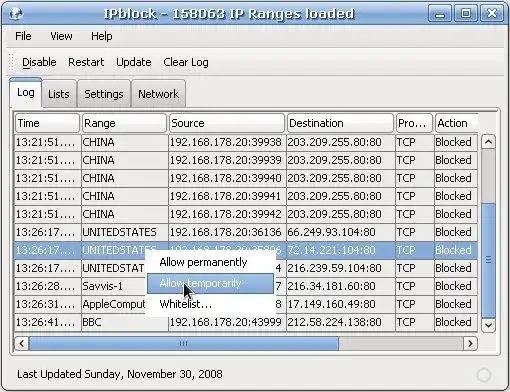This screenshot has width=510, height=392.
Task: Switch to the Network tab
Action: tap(158, 94)
